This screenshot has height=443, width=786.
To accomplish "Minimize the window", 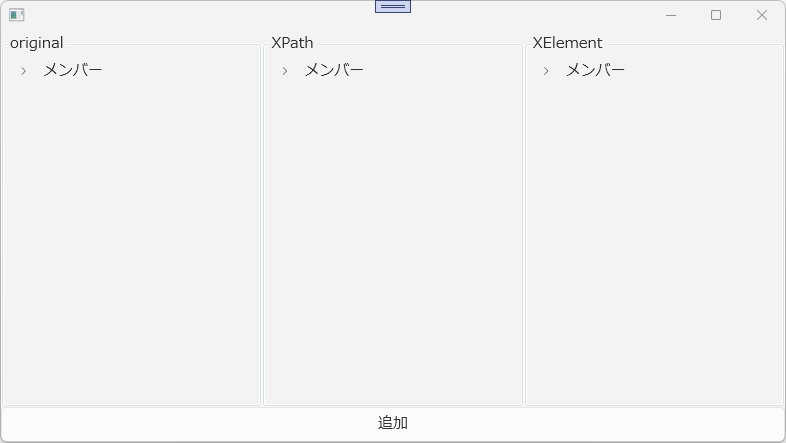I will pyautogui.click(x=671, y=16).
